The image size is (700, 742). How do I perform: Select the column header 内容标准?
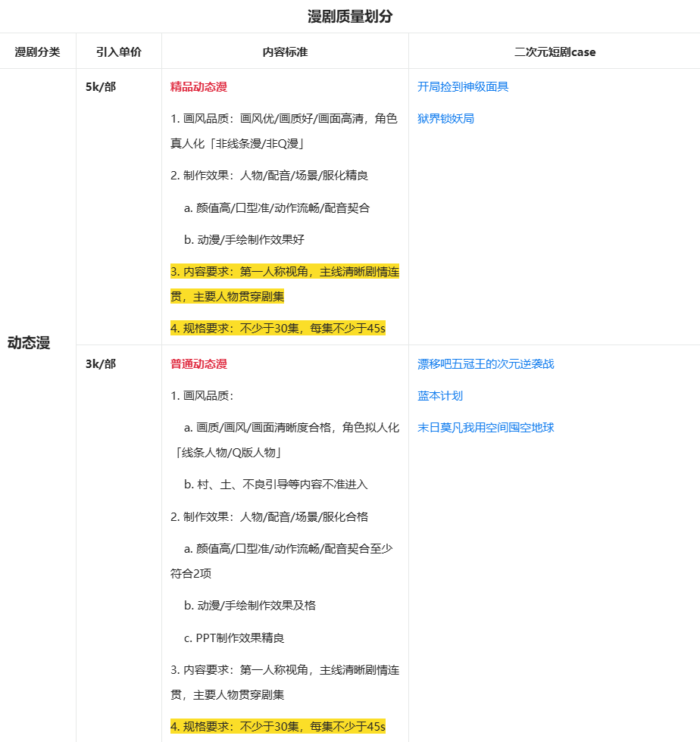[283, 51]
